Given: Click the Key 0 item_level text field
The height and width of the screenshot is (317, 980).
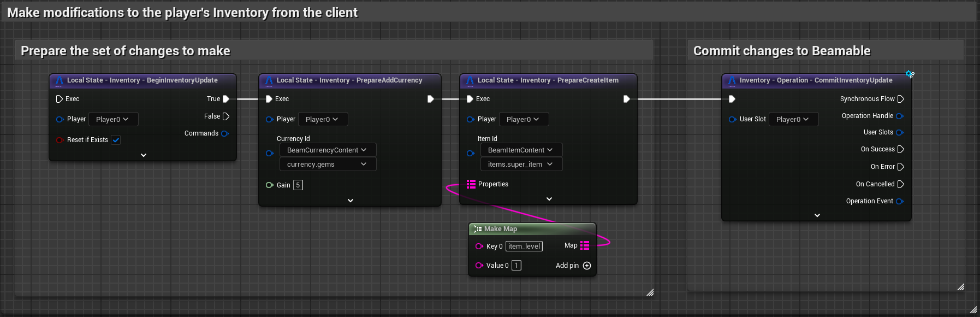Looking at the screenshot, I should point(524,246).
